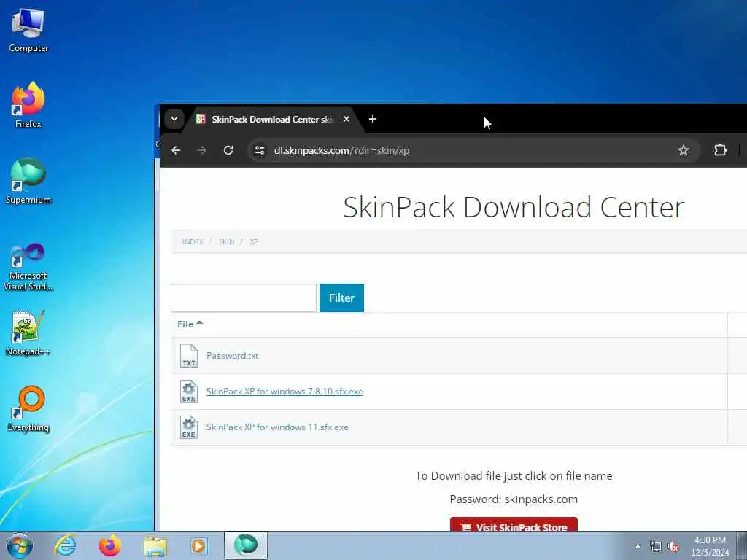
Task: Show hidden tray icons arrow
Action: pyautogui.click(x=638, y=546)
